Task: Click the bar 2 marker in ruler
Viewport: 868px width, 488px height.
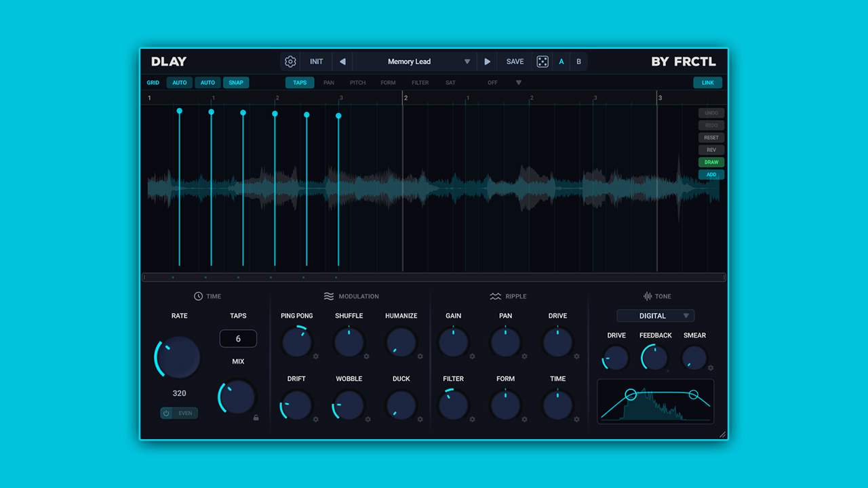Action: tap(406, 98)
